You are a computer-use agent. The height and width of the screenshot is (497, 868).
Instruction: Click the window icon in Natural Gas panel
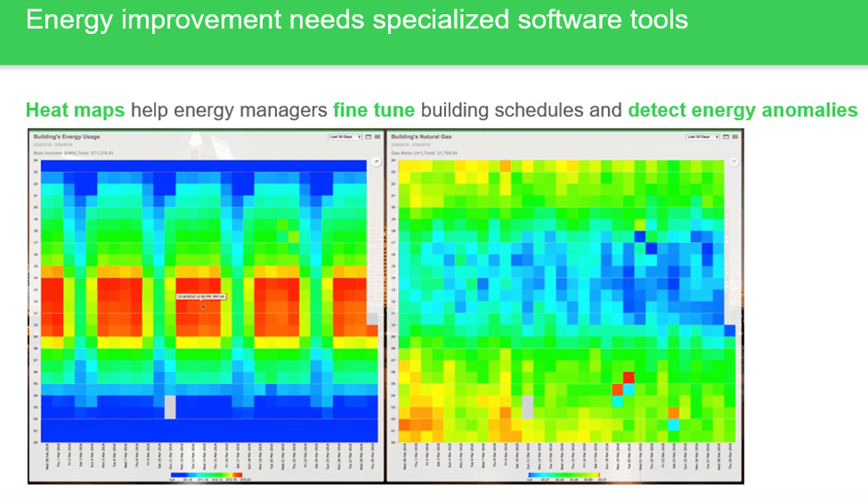click(725, 137)
